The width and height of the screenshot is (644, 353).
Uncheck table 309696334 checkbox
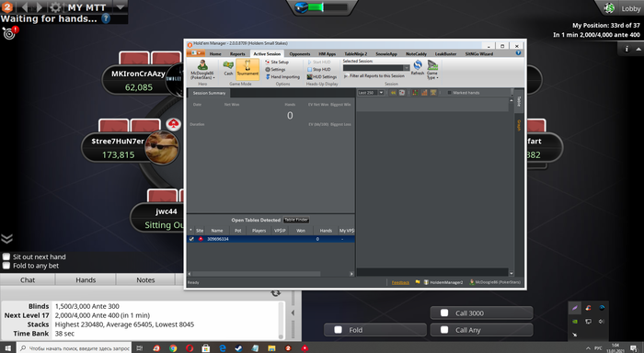[191, 239]
